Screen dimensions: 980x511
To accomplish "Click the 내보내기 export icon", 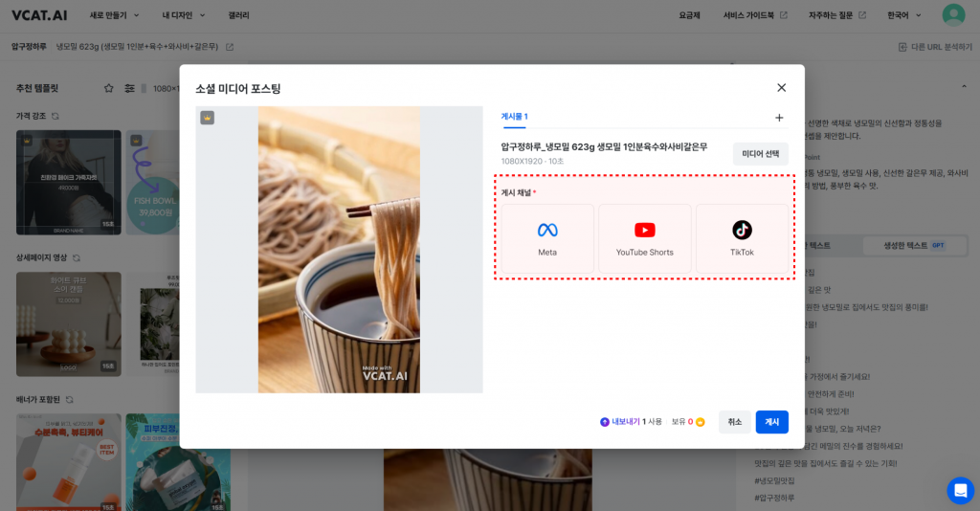I will (x=605, y=422).
